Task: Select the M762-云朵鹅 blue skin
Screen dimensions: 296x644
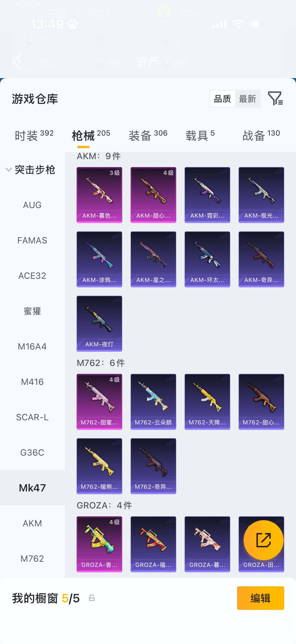Action: click(x=153, y=402)
